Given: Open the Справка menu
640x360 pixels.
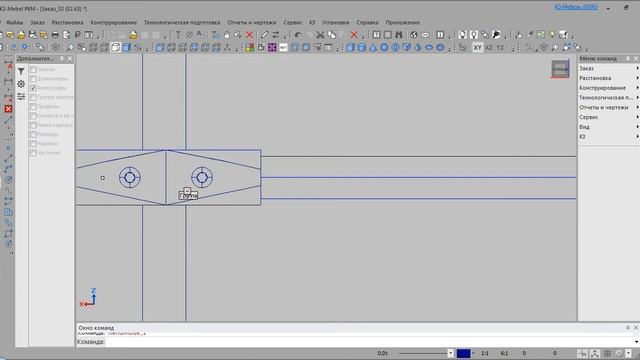Looking at the screenshot, I should click(367, 22).
